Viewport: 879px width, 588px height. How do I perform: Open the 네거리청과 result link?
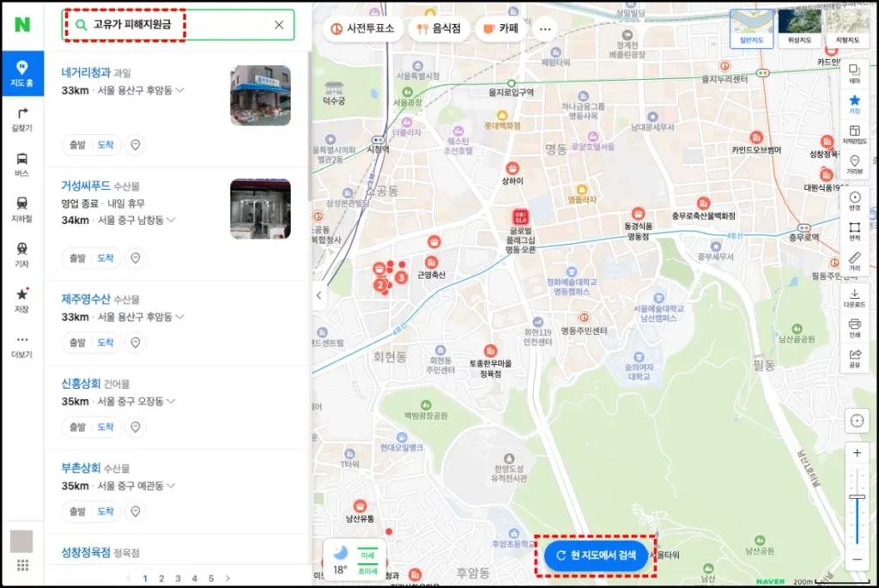(86, 72)
